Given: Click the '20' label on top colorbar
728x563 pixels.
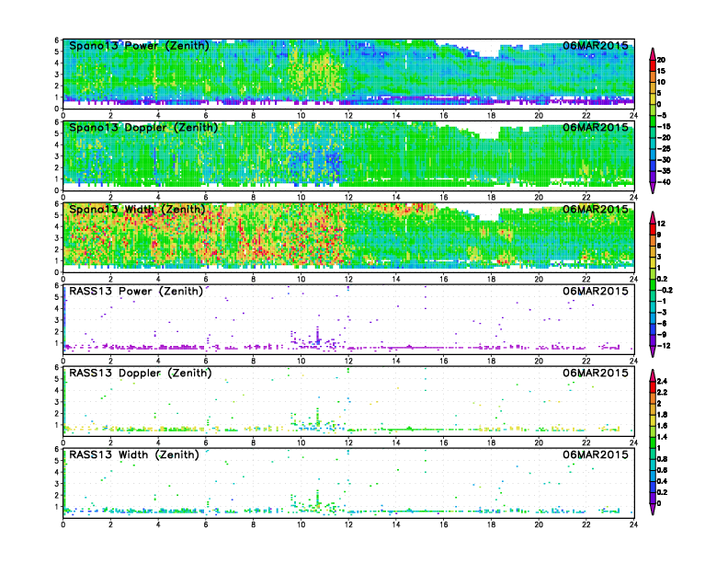Looking at the screenshot, I should point(661,60).
